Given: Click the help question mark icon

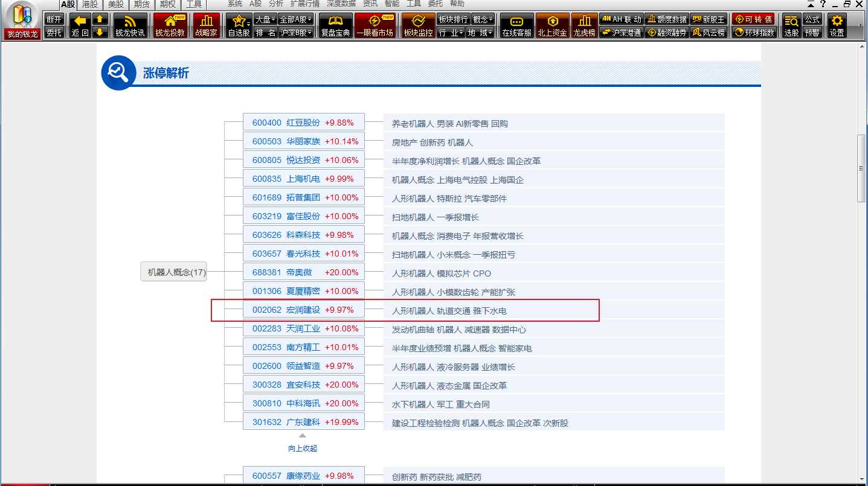Looking at the screenshot, I should click(x=823, y=4).
